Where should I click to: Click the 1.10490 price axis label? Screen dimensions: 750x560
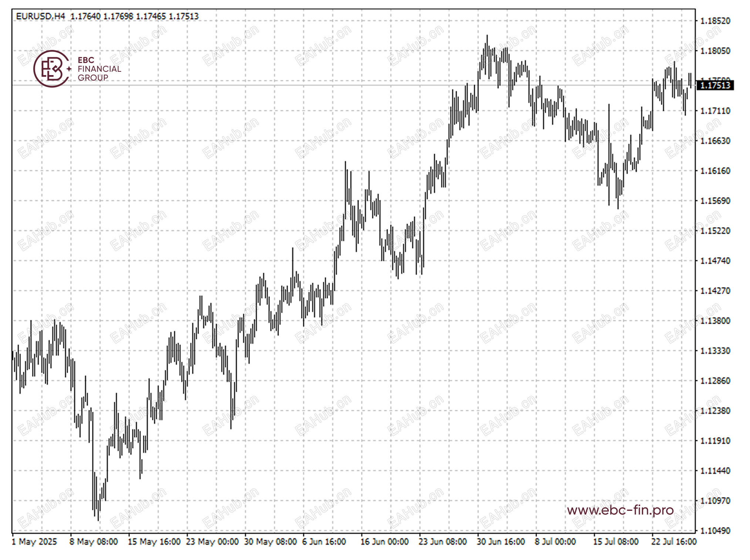pyautogui.click(x=715, y=531)
